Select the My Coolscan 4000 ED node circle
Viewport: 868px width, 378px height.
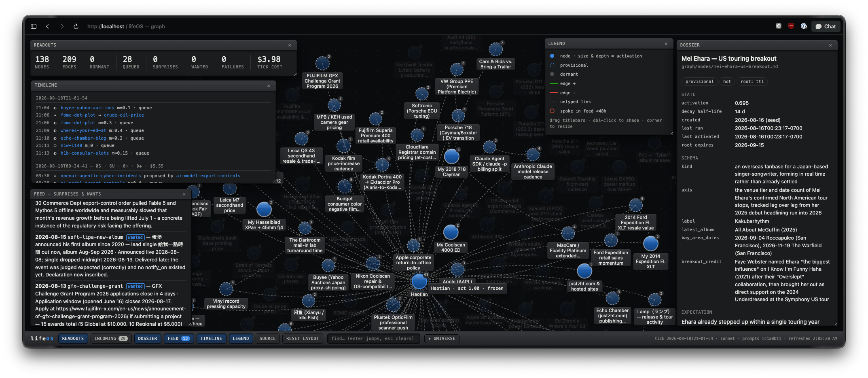(x=451, y=232)
